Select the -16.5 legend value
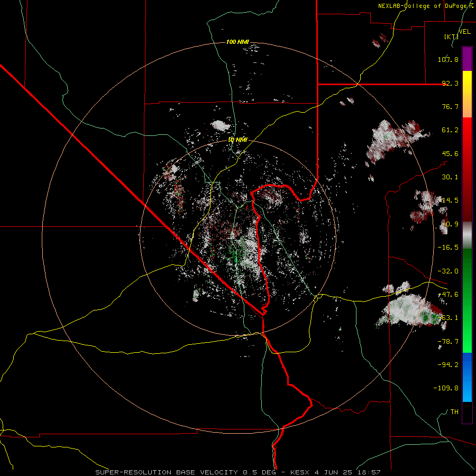The image size is (476, 476). point(448,248)
